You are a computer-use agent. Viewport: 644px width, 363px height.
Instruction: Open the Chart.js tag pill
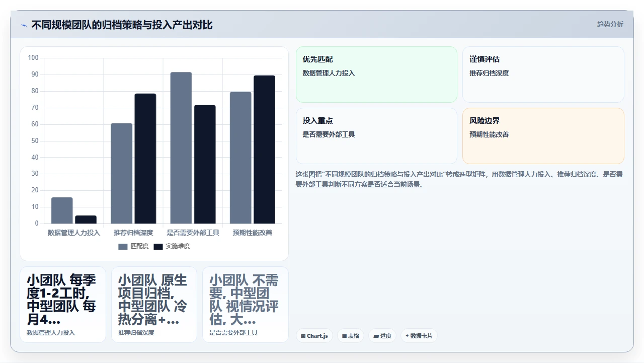point(314,336)
